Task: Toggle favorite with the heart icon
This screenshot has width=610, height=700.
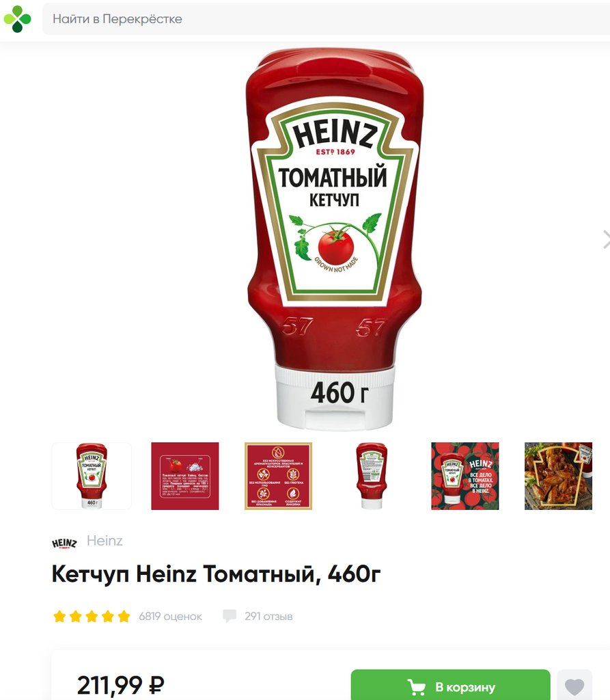Action: 574,686
